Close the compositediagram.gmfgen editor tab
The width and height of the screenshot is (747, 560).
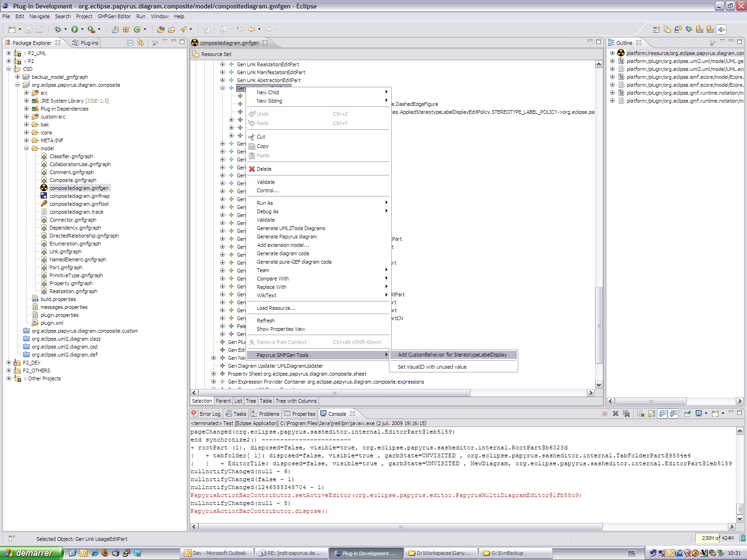coord(265,42)
